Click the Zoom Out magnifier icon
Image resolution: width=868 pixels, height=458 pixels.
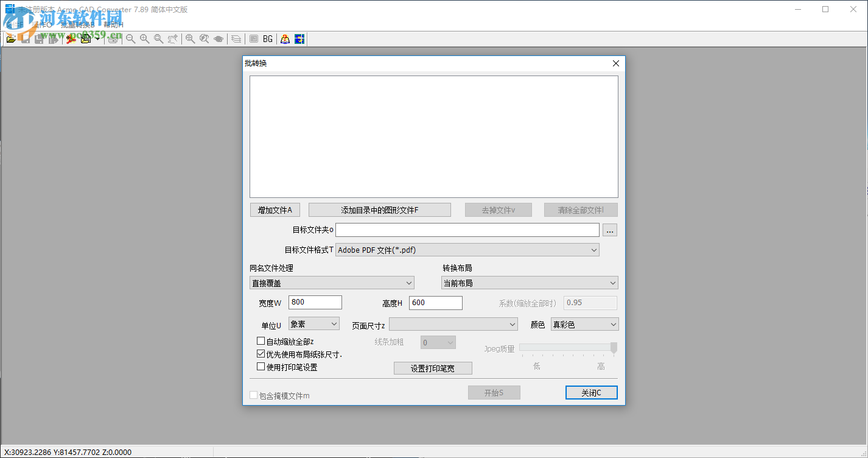coord(130,38)
